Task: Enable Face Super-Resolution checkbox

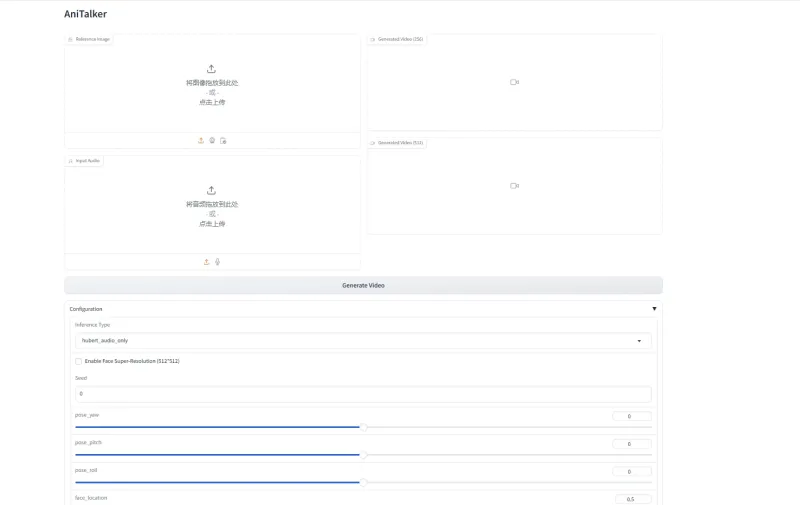Action: click(79, 361)
